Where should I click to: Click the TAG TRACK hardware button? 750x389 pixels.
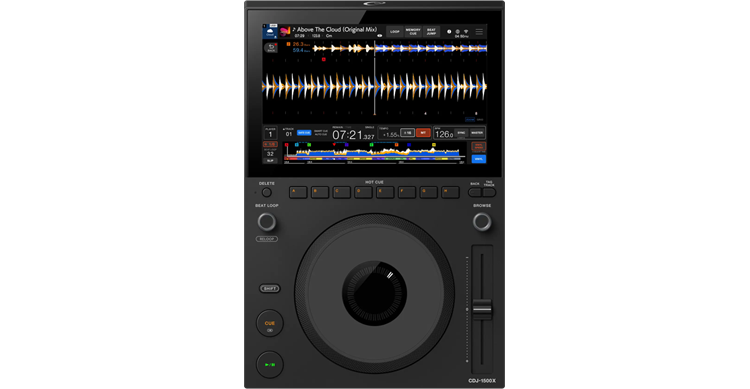click(x=489, y=192)
